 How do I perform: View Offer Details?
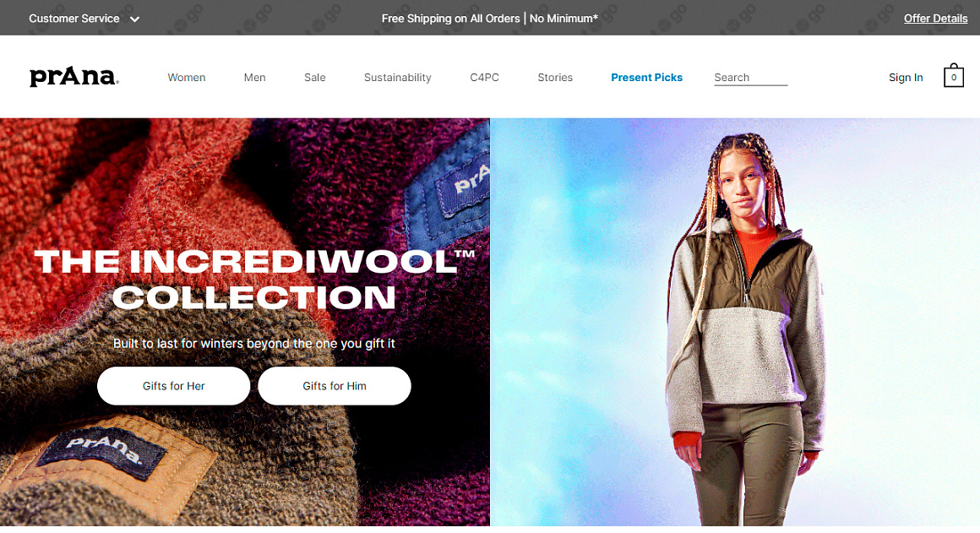[x=935, y=19]
